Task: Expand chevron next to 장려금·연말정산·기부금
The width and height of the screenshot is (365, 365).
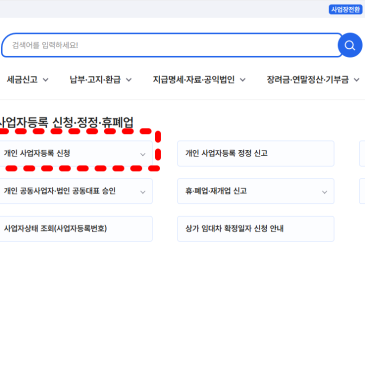Action: [x=356, y=80]
